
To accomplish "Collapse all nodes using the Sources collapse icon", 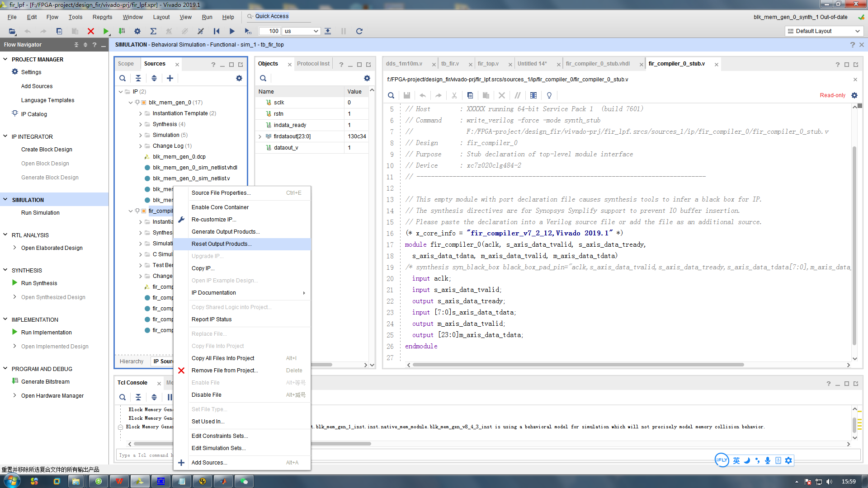I will (x=138, y=78).
